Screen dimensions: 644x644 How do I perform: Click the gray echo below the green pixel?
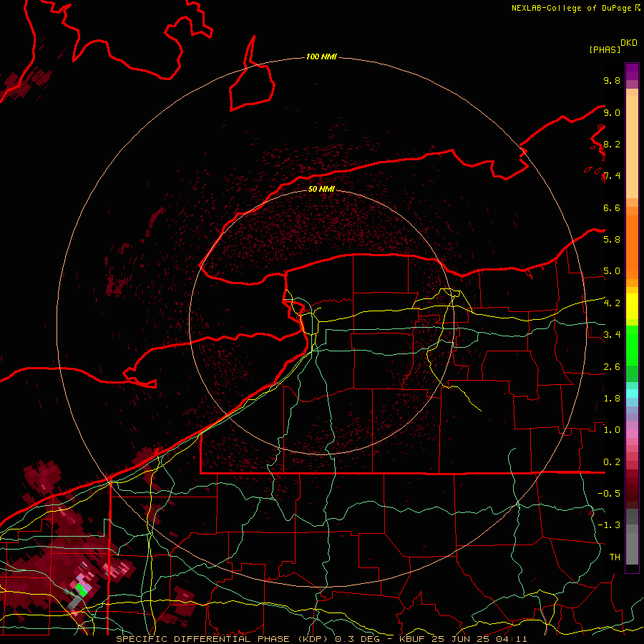[74, 603]
